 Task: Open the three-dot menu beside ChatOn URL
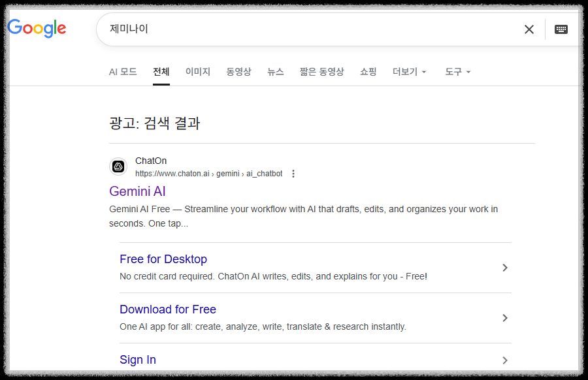tap(293, 174)
